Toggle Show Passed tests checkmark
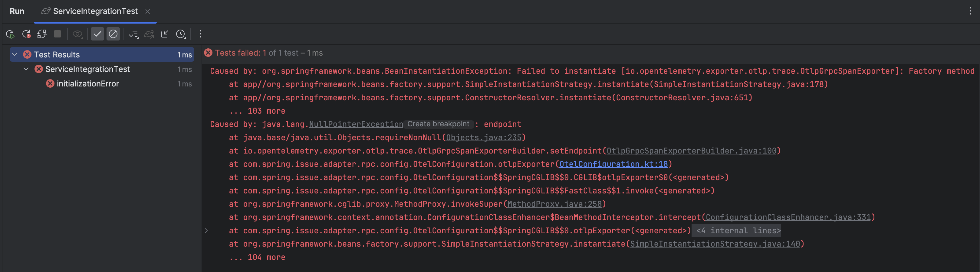The height and width of the screenshot is (272, 980). (97, 34)
